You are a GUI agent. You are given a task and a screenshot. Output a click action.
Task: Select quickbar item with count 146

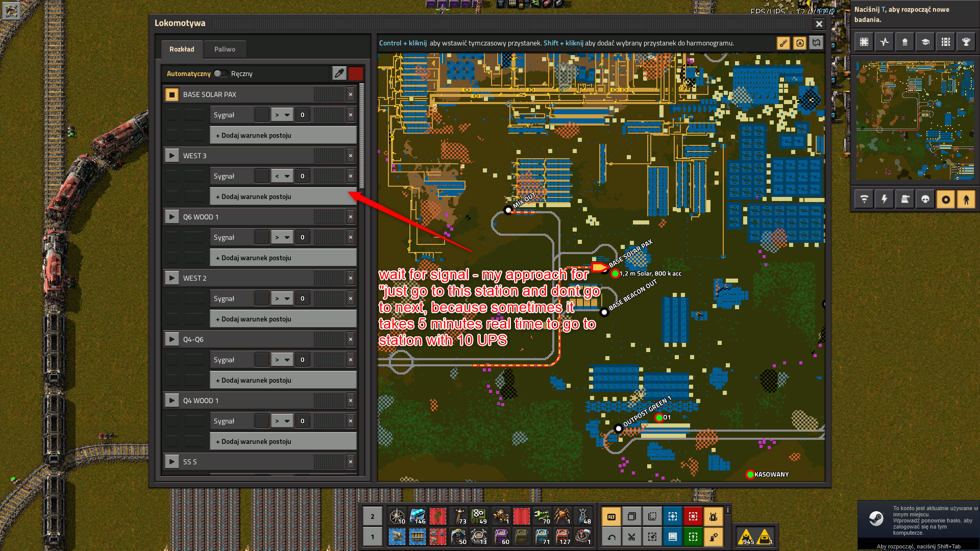(418, 516)
